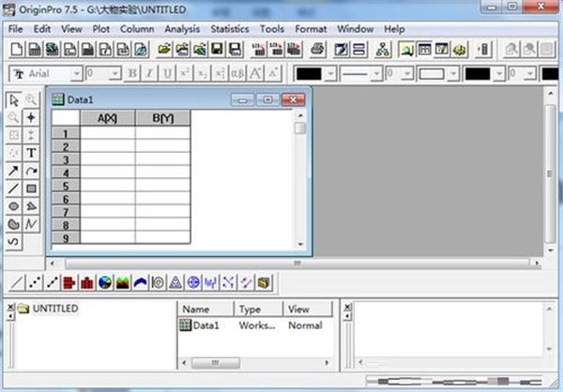Click row 1 cell under A(X)
The width and height of the screenshot is (563, 392).
tap(108, 133)
